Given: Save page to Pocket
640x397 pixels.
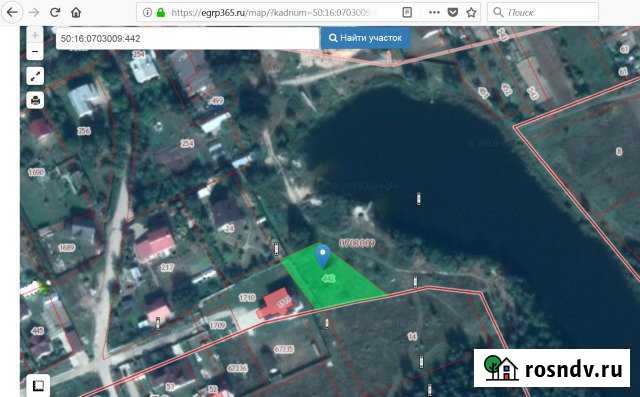Looking at the screenshot, I should tap(453, 12).
